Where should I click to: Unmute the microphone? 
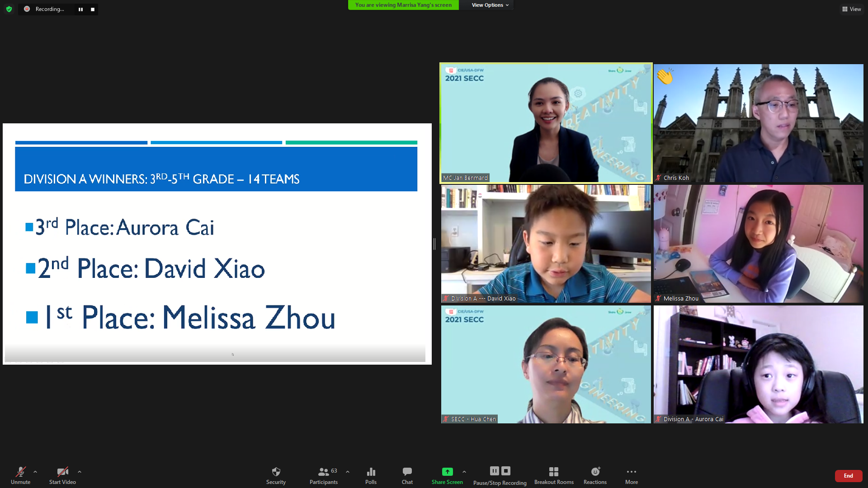click(20, 475)
